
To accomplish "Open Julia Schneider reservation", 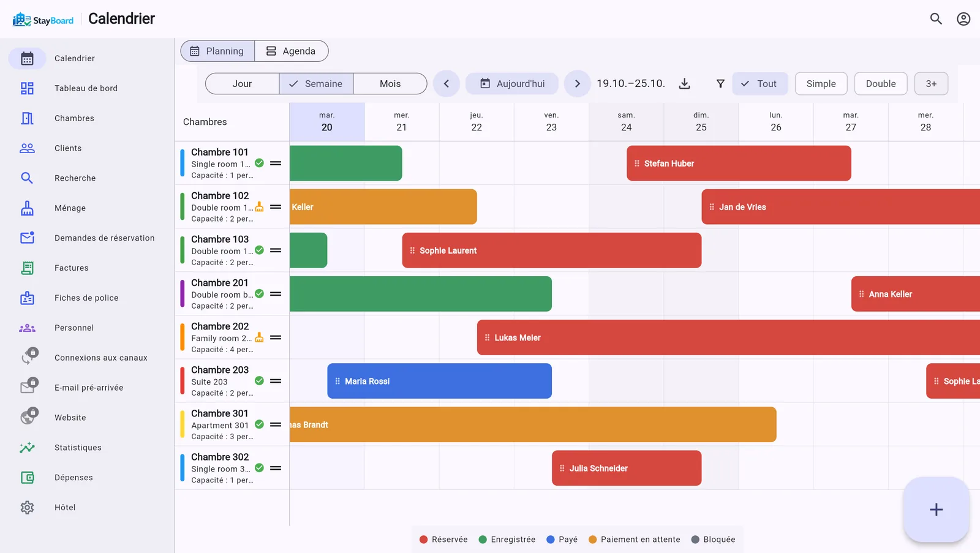I will point(627,468).
